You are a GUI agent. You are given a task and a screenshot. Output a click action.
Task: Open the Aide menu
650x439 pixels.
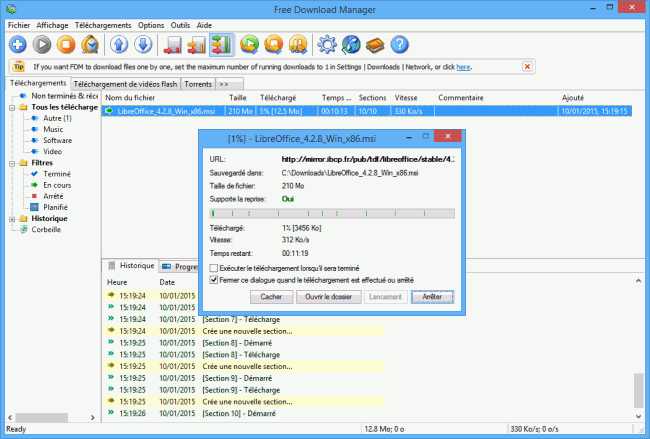tap(204, 25)
